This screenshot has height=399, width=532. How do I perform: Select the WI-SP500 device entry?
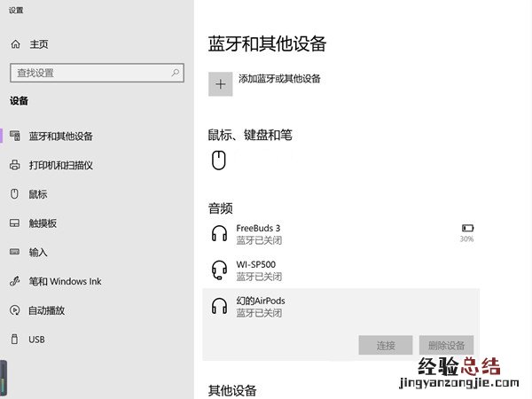pyautogui.click(x=337, y=270)
